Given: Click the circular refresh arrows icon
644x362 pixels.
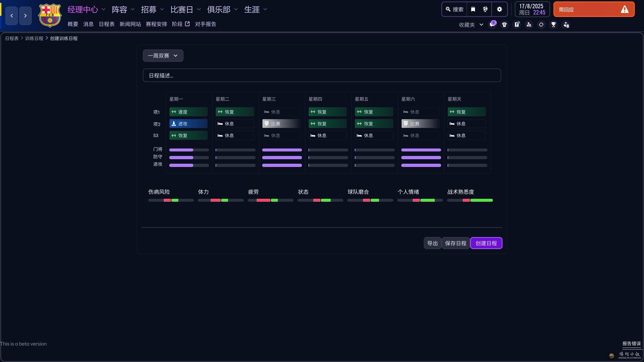Looking at the screenshot, I should 541,25.
